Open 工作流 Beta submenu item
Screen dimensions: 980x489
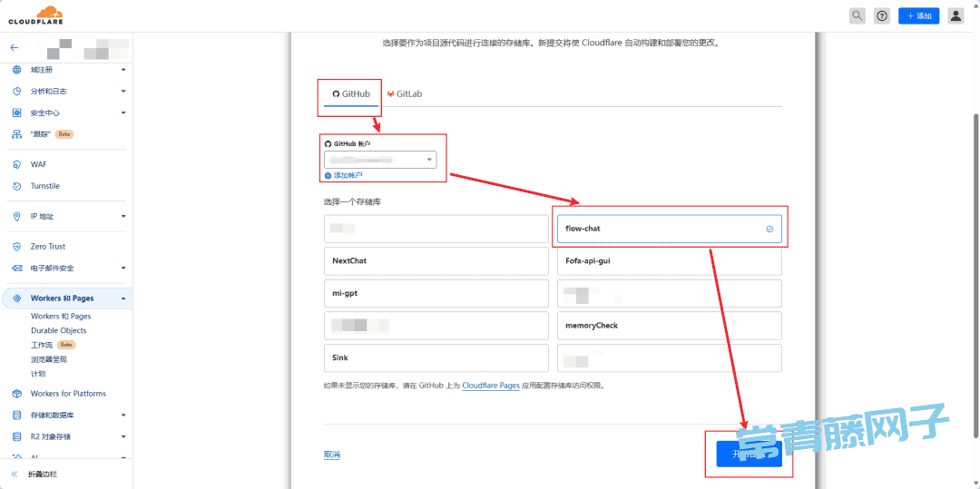[x=54, y=345]
